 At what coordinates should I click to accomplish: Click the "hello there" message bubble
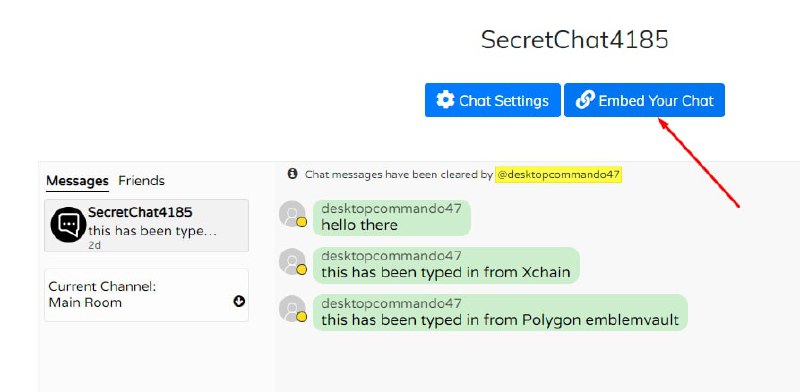tap(391, 217)
